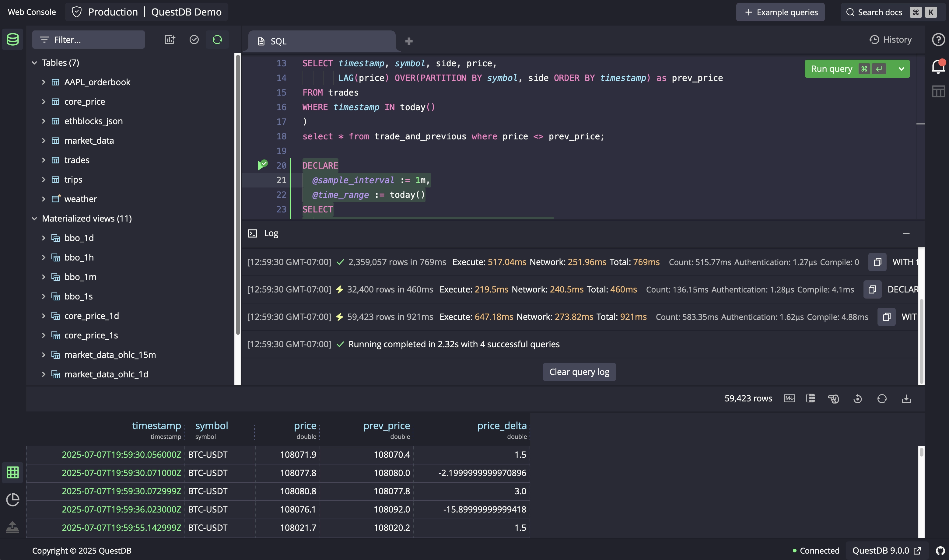Expand the bbo_1d materialized view
The width and height of the screenshot is (949, 560).
pos(44,238)
